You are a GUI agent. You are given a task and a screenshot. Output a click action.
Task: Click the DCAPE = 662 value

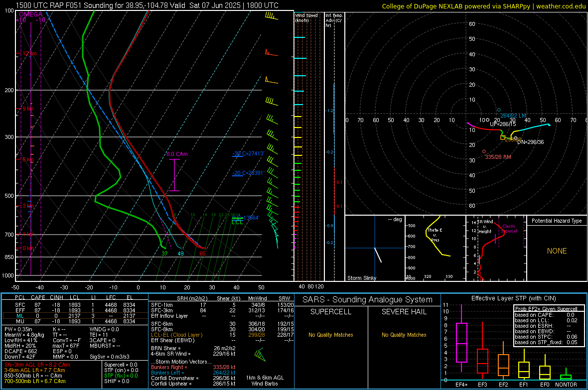(x=20, y=351)
